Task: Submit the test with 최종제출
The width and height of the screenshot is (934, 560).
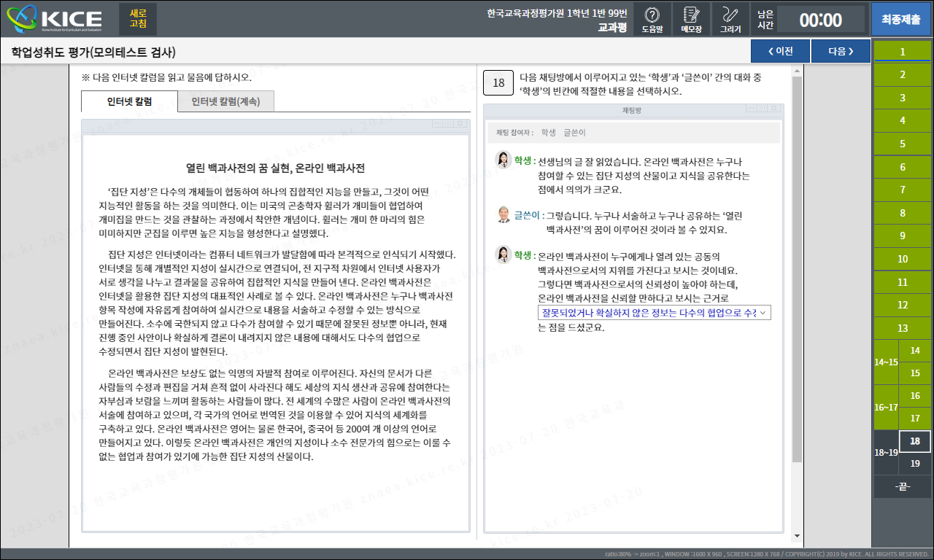Action: (x=900, y=19)
